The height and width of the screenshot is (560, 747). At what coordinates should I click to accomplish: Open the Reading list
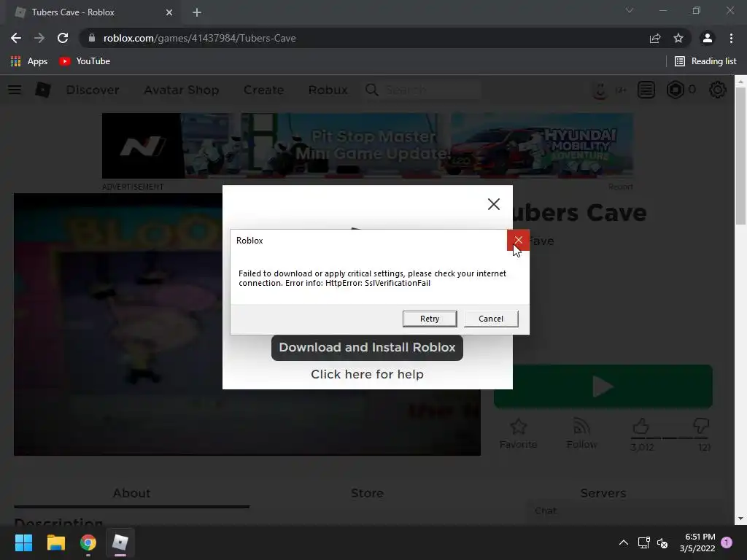705,61
